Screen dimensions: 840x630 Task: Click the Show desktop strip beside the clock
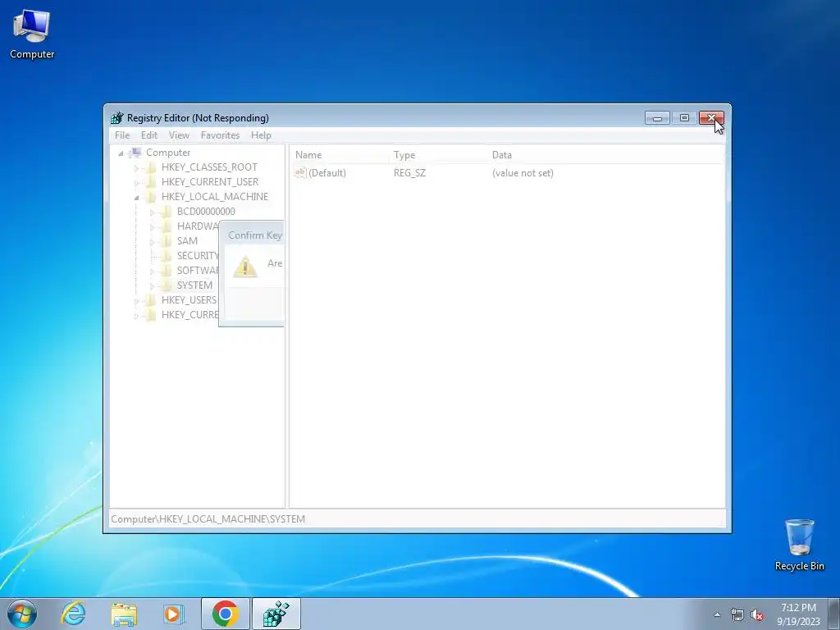[x=834, y=614]
